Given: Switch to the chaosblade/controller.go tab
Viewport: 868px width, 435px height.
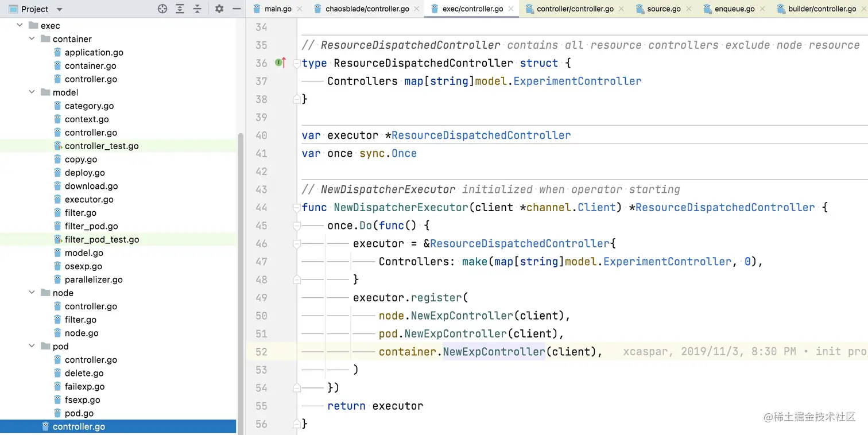Looking at the screenshot, I should 367,9.
